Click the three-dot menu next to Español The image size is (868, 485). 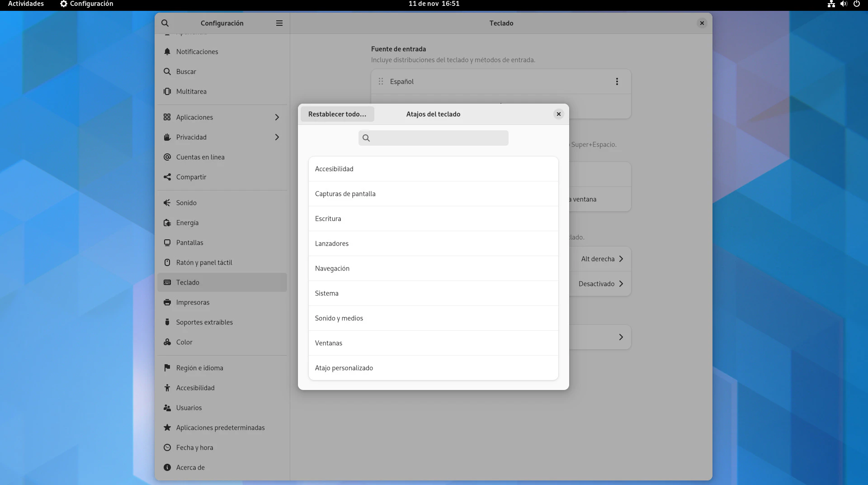point(617,81)
